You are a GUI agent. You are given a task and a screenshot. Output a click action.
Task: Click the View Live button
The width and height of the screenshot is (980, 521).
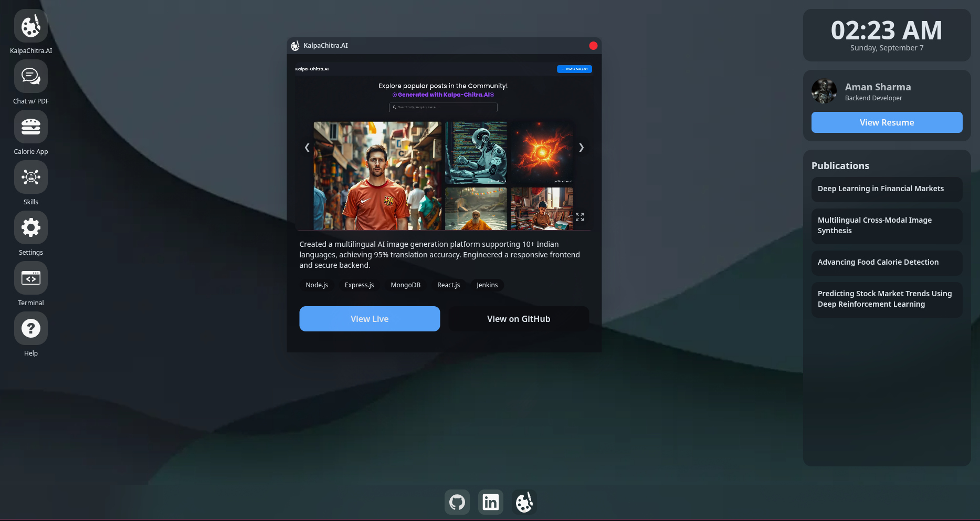370,319
